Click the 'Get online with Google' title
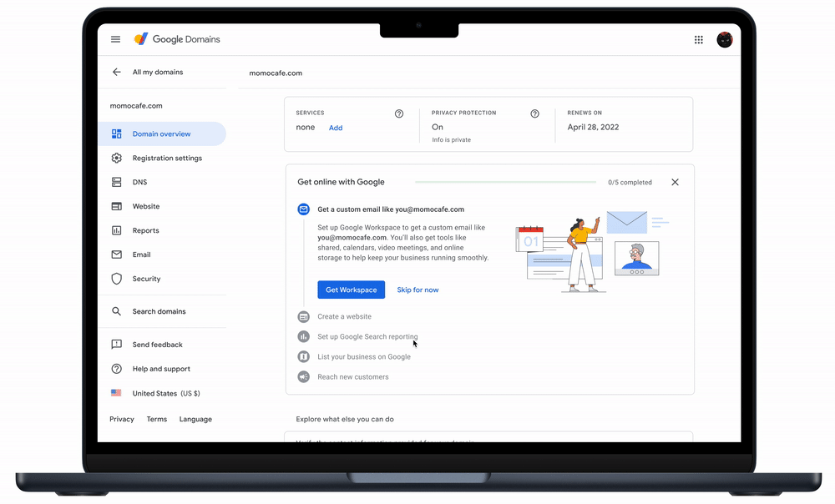This screenshot has width=835, height=504. coord(341,182)
